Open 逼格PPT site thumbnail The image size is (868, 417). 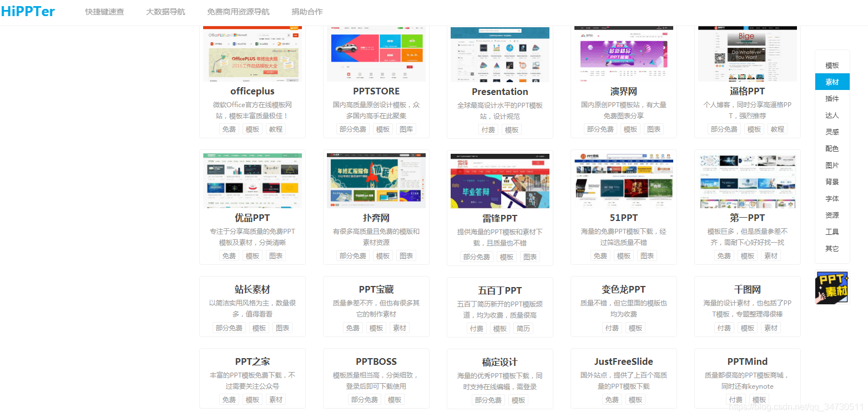click(x=748, y=54)
